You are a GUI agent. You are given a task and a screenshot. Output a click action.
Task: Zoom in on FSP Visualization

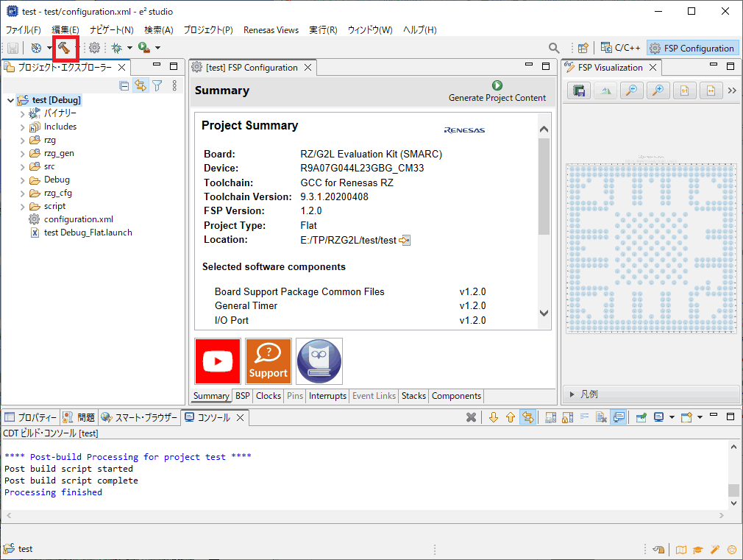pyautogui.click(x=658, y=90)
